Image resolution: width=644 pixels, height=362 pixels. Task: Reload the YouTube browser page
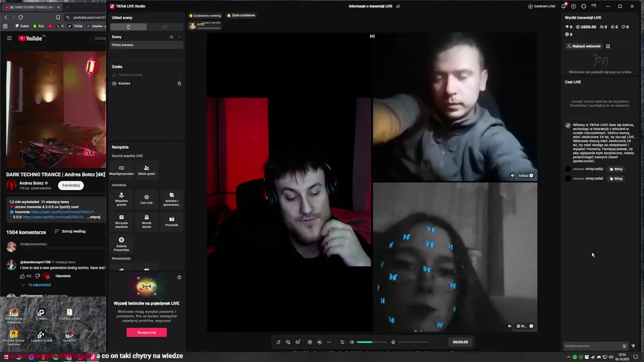pyautogui.click(x=21, y=18)
